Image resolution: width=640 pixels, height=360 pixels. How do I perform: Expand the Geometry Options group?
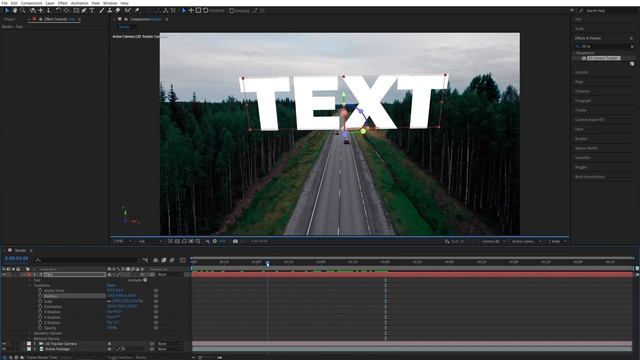click(x=30, y=333)
